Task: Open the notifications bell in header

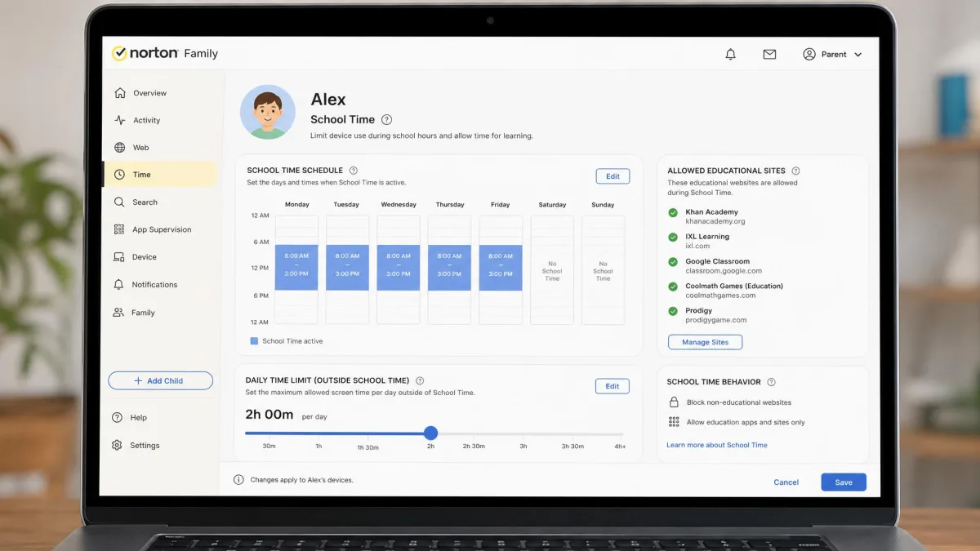Action: pyautogui.click(x=731, y=54)
